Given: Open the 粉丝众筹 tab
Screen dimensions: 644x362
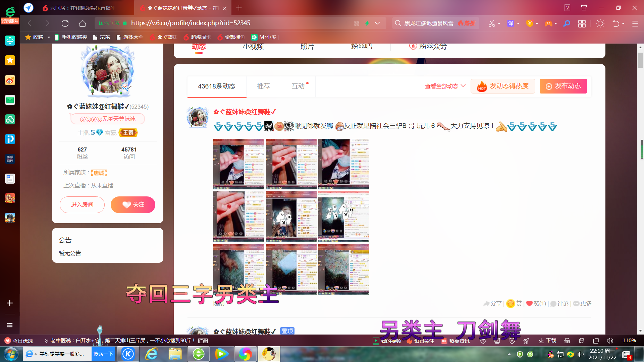Looking at the screenshot, I should (428, 47).
